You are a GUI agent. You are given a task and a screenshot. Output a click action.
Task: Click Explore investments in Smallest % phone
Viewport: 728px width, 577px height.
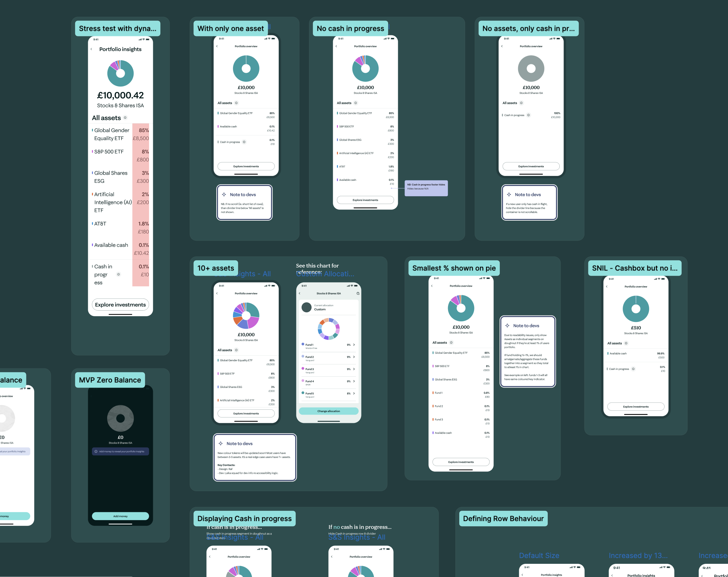coord(461,462)
